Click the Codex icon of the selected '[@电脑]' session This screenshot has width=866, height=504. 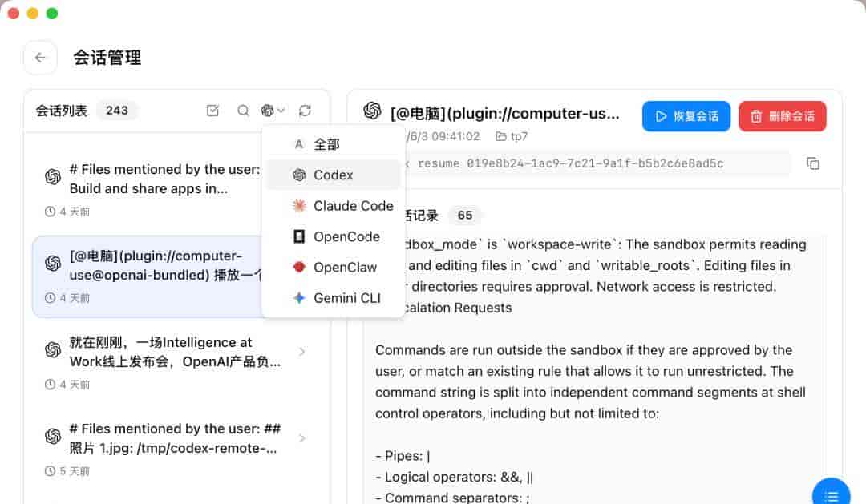tap(52, 264)
